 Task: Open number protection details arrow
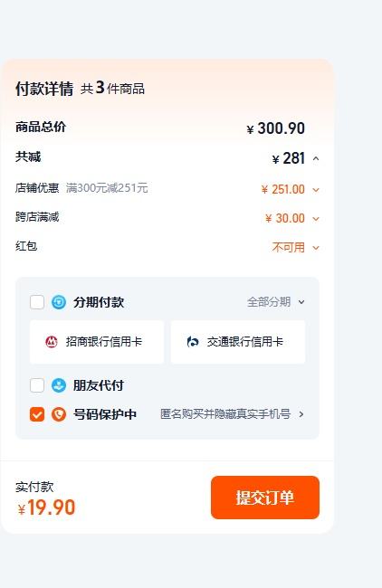pos(301,414)
